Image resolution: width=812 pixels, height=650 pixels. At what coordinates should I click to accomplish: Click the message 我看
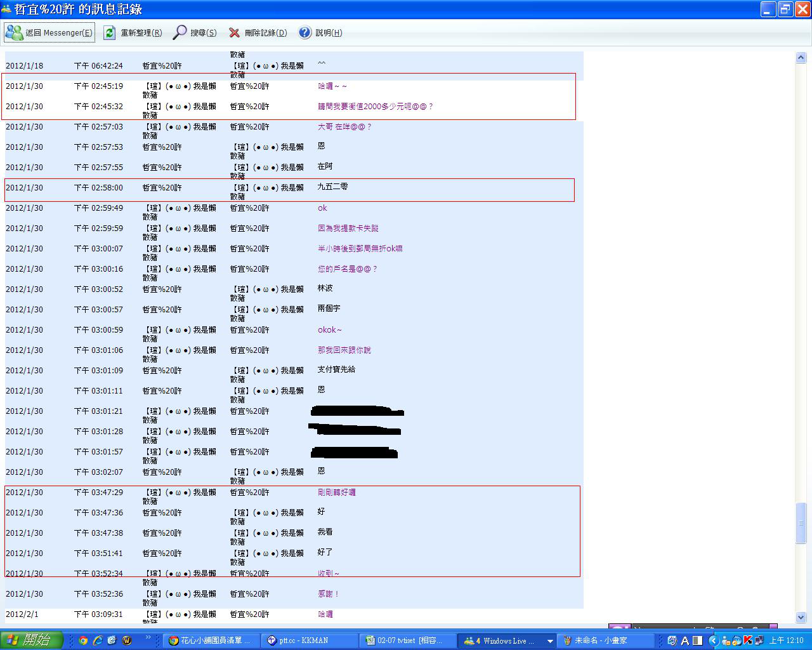325,532
